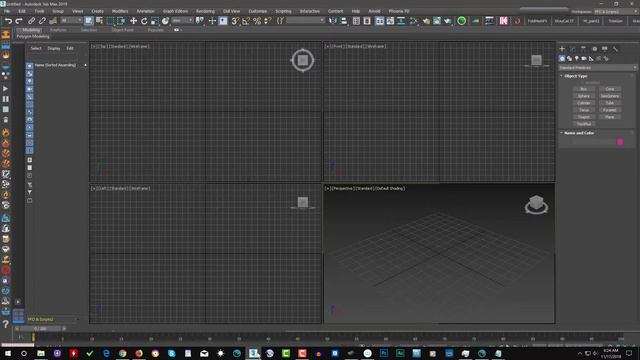Select the Select Object tool
The width and height of the screenshot is (640, 360).
89,21
